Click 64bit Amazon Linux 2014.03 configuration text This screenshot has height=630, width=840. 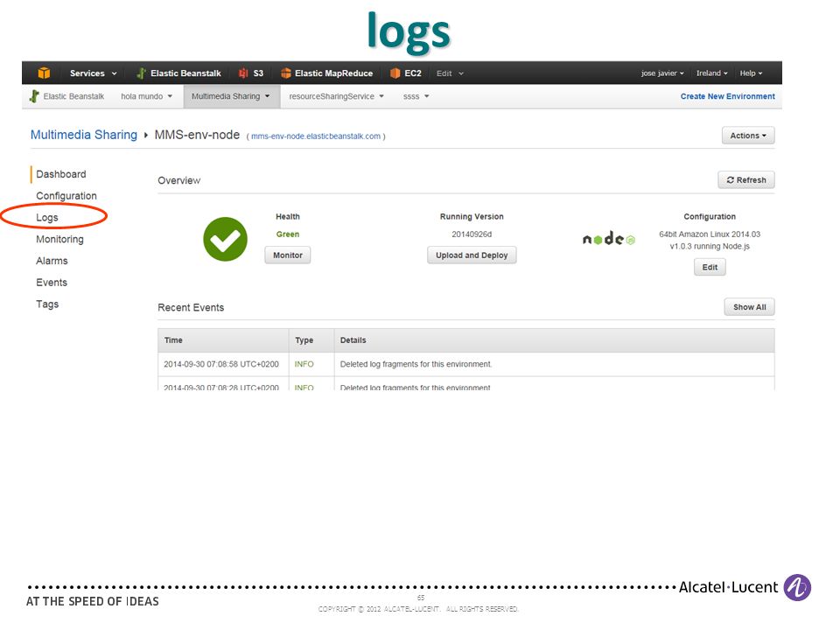click(710, 234)
